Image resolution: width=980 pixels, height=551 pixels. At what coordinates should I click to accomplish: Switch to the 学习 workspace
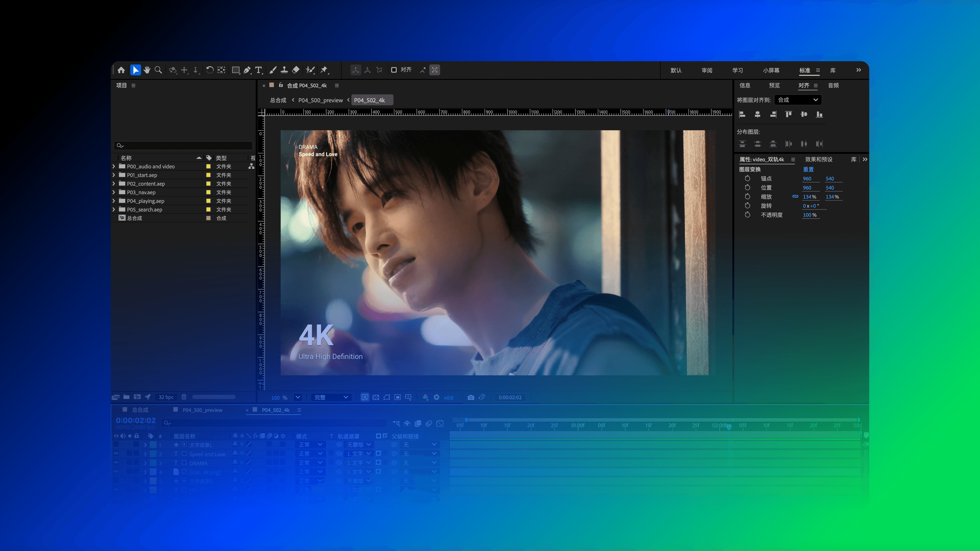click(x=737, y=70)
